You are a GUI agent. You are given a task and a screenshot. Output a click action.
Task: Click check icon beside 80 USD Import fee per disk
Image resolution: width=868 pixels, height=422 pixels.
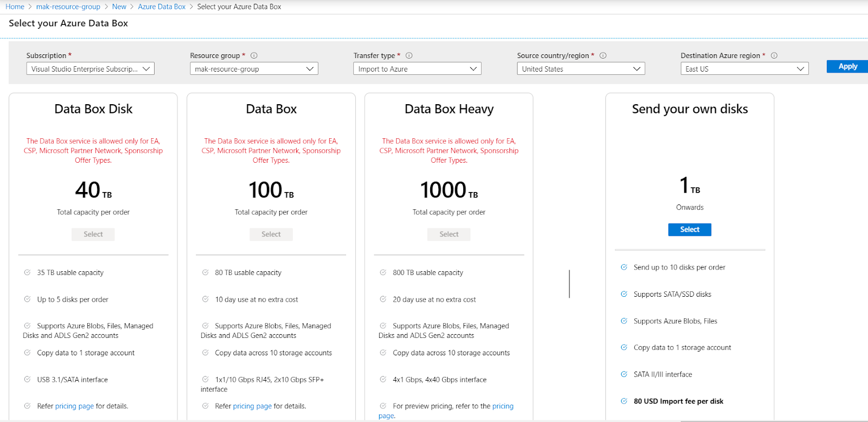[x=624, y=401]
